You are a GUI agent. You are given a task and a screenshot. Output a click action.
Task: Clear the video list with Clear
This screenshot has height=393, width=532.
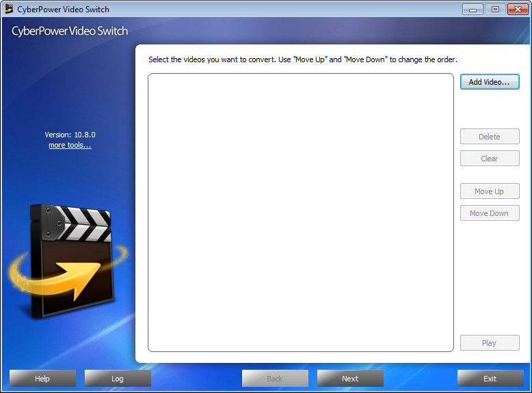490,159
